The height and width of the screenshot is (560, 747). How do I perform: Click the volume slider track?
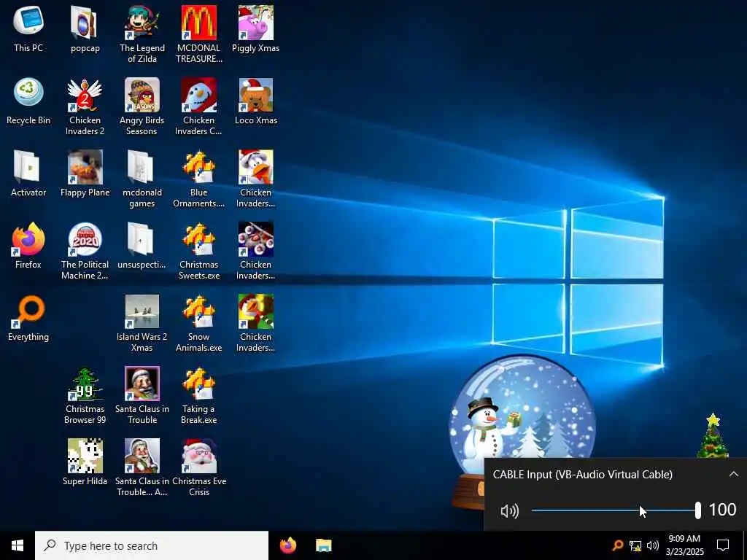coord(616,510)
